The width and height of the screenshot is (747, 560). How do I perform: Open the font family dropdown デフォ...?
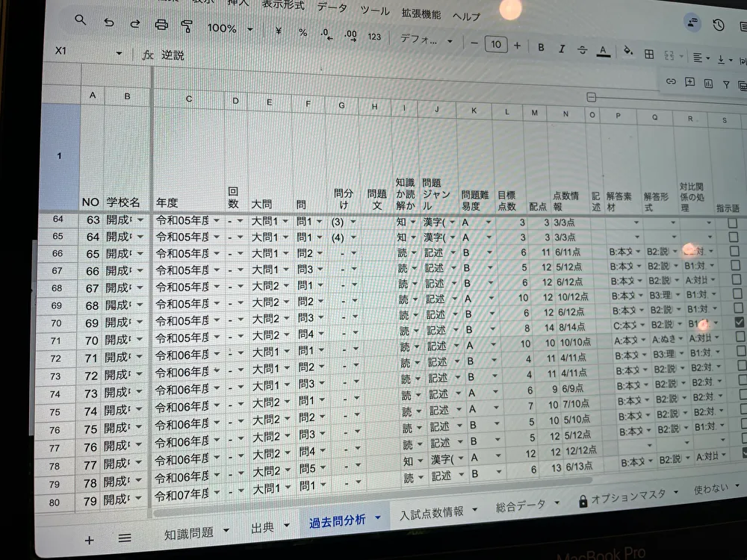426,40
